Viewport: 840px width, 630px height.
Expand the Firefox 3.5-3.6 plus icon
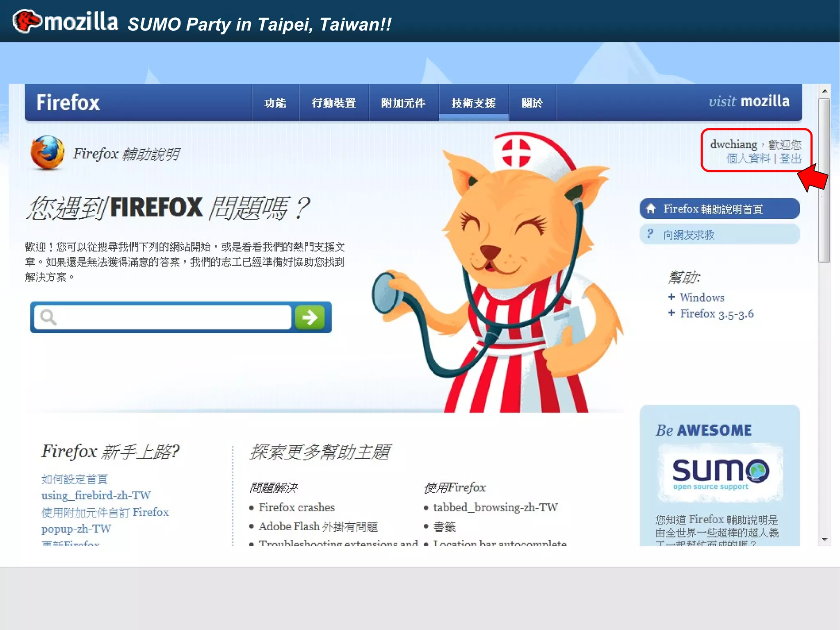(x=671, y=313)
